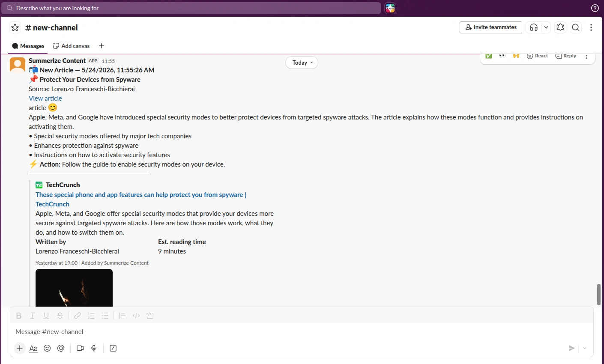Viewport: 604px width, 364px height.
Task: Click the Message #new-channel input field
Action: (x=302, y=332)
